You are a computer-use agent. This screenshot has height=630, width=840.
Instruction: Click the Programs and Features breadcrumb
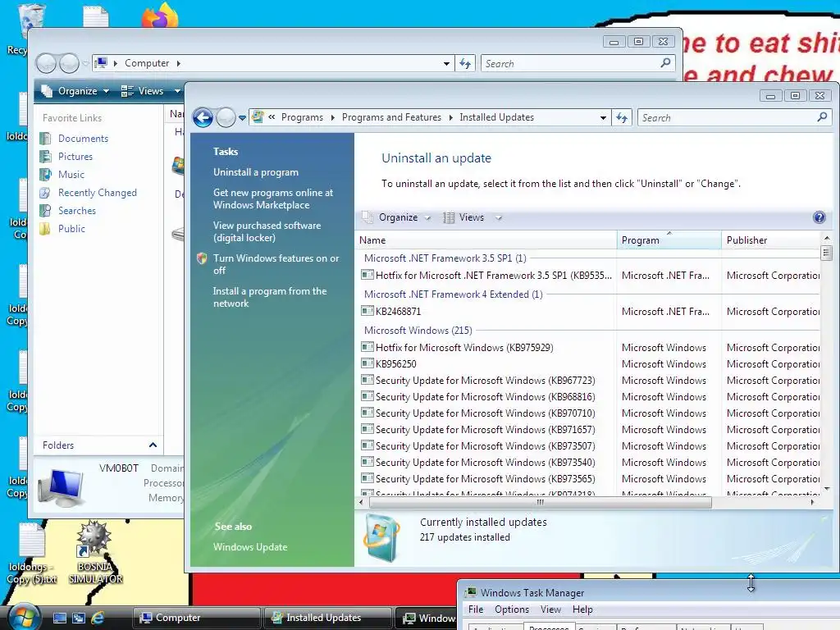click(391, 117)
